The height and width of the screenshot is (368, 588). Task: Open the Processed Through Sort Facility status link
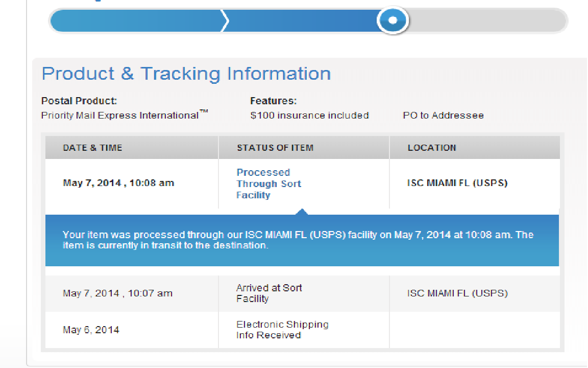268,183
